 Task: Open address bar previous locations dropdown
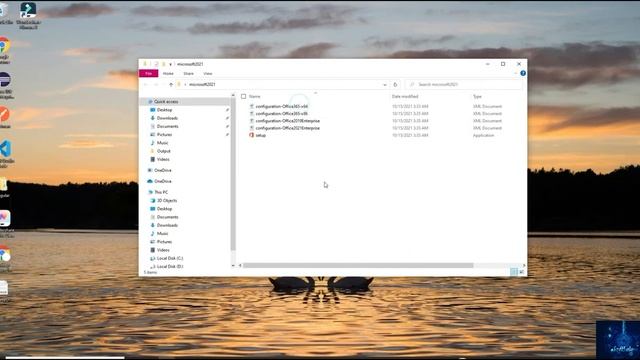point(384,84)
